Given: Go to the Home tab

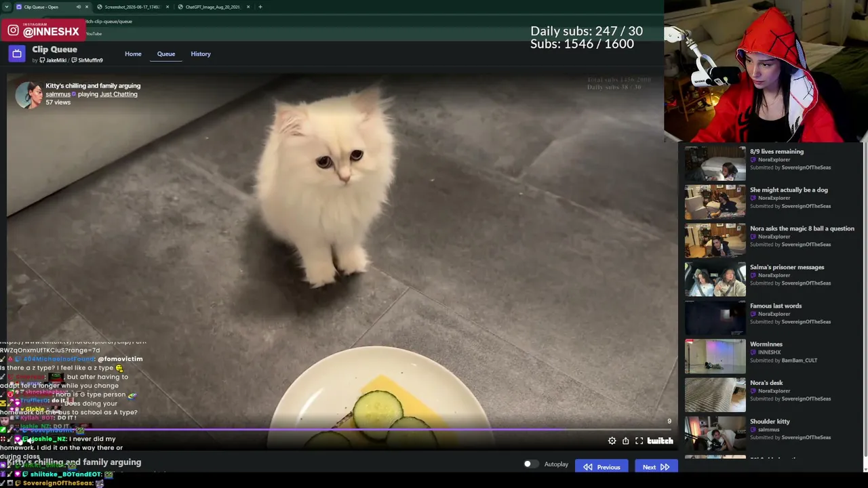Looking at the screenshot, I should (133, 54).
